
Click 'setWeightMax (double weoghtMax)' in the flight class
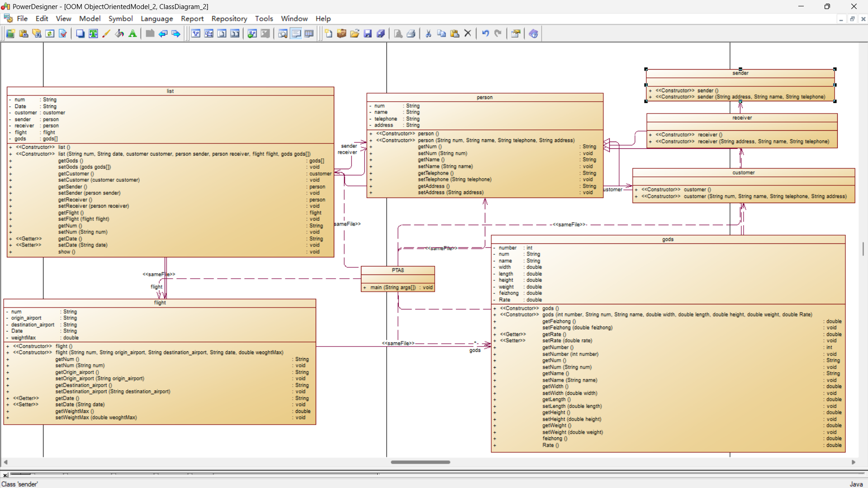tap(96, 417)
